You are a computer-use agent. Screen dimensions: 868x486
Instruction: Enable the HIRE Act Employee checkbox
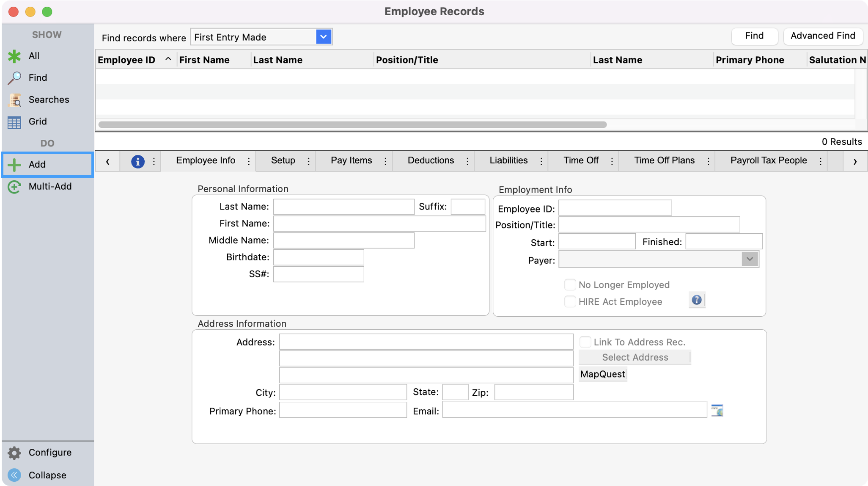coord(570,301)
